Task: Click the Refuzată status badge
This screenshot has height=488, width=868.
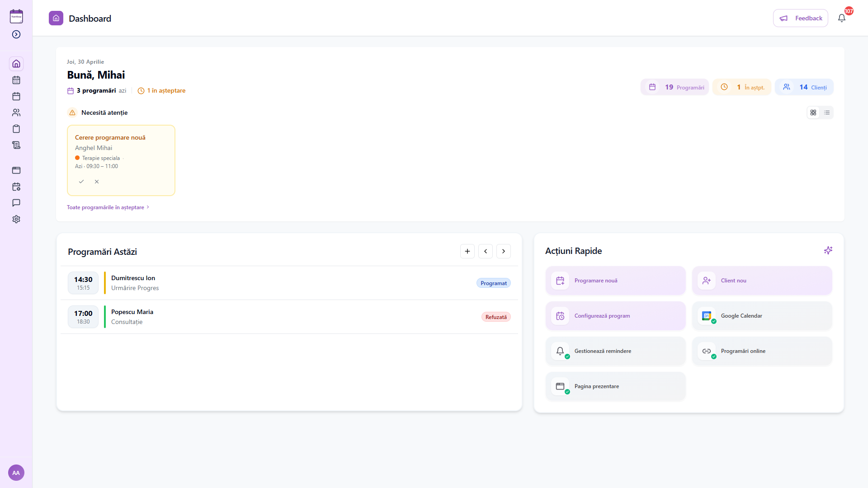Action: pyautogui.click(x=496, y=317)
